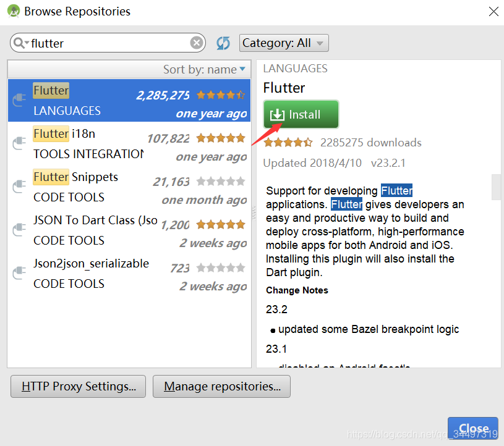Click plug icon of Flutter i18n row
Image resolution: width=504 pixels, height=446 pixels.
[19, 143]
